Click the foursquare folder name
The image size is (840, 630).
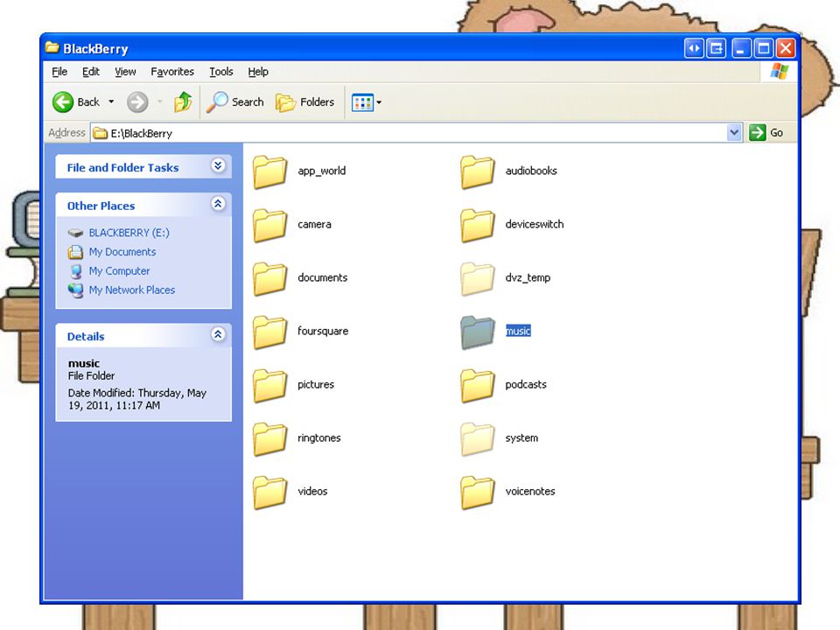323,331
